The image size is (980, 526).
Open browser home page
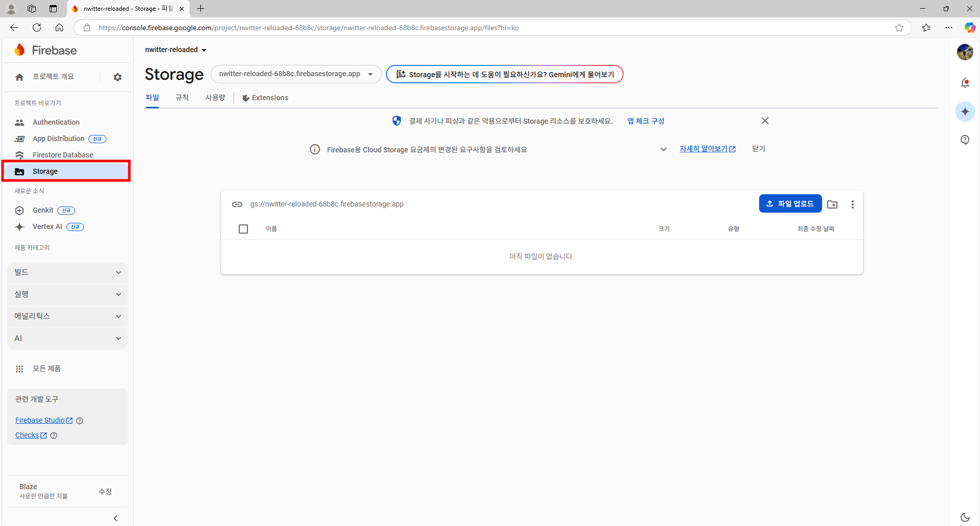[59, 28]
